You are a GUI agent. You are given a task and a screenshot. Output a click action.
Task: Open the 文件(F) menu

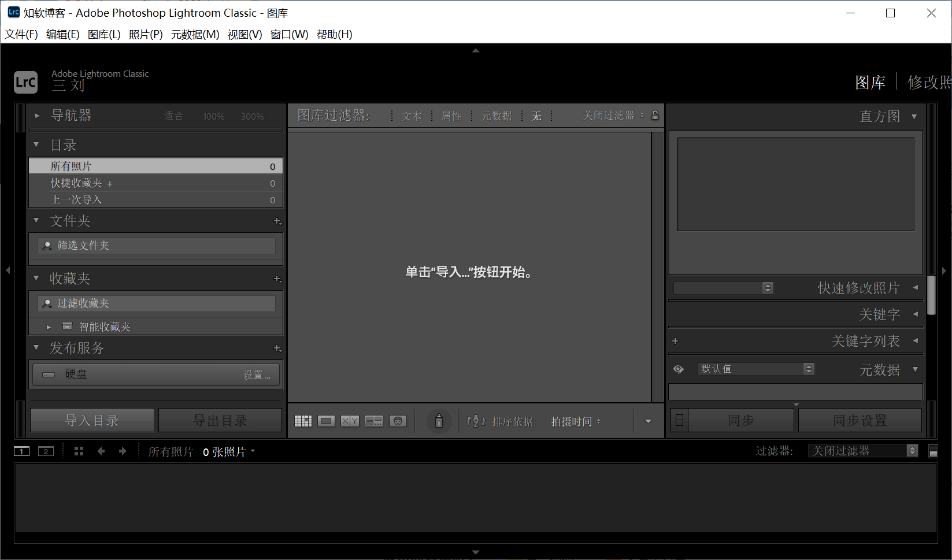tap(21, 35)
